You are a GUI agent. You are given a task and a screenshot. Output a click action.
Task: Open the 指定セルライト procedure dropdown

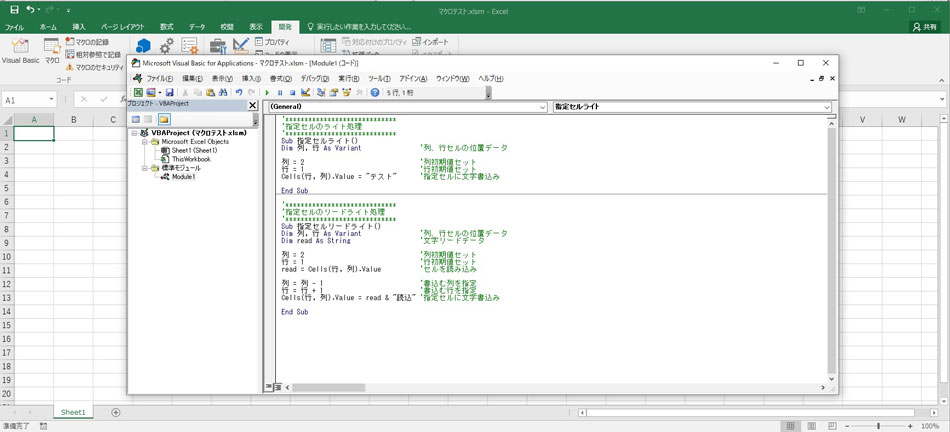tap(826, 107)
